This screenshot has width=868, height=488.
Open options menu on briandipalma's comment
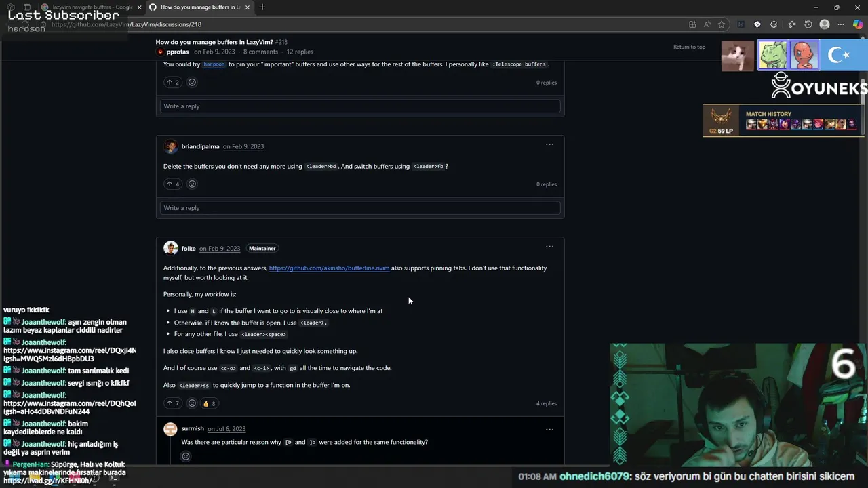(550, 144)
